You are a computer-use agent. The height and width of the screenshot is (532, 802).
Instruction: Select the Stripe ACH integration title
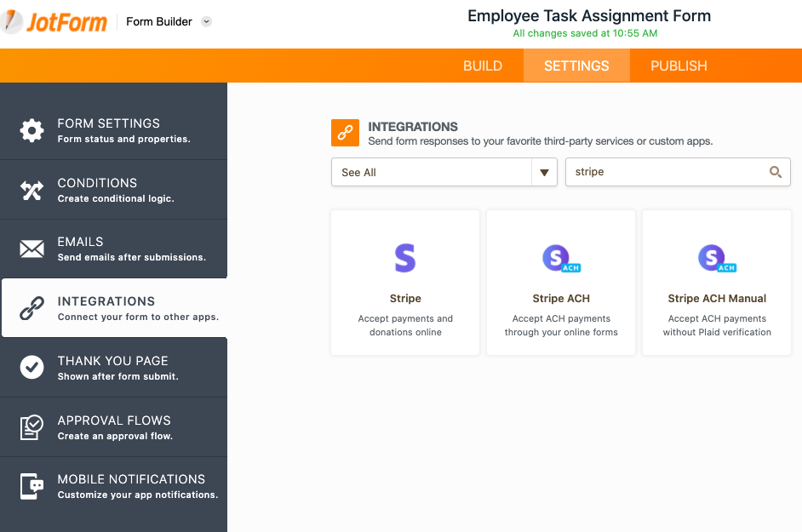[561, 298]
